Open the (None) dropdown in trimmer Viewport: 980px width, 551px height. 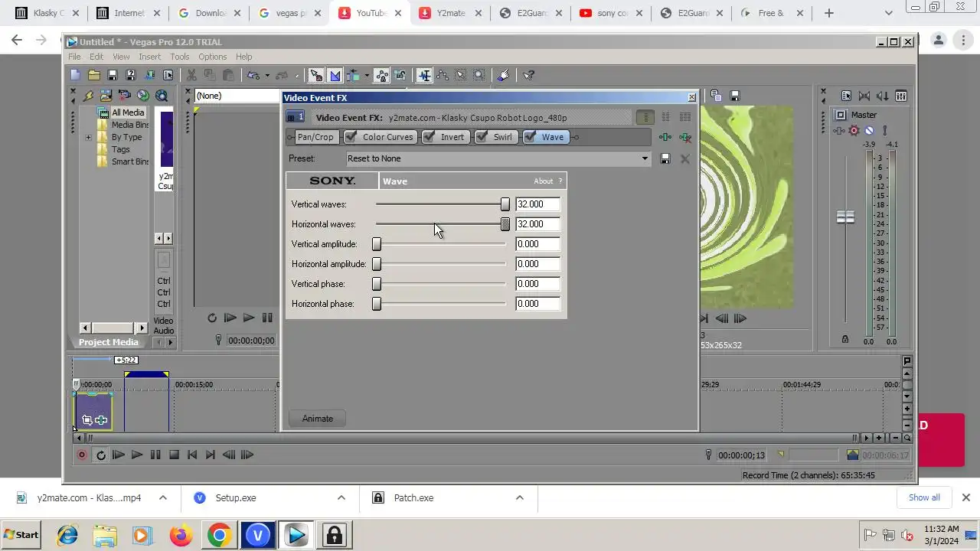click(x=238, y=96)
